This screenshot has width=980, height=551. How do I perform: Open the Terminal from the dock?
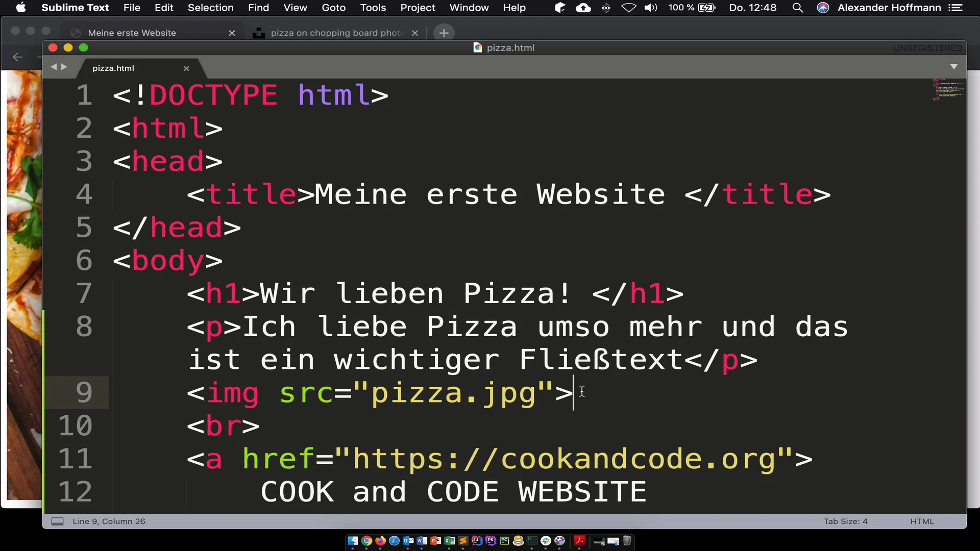point(531,541)
